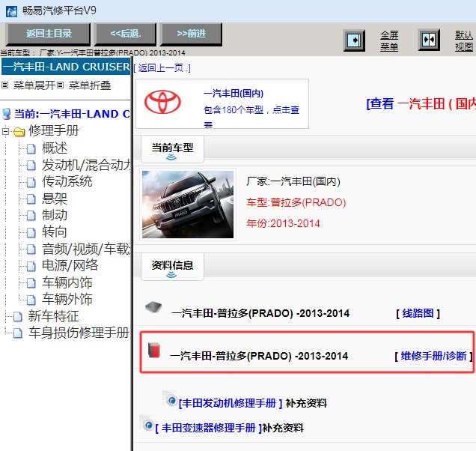The image size is (476, 451).
Task: Click the page icon beside 传动系统
Action: pyautogui.click(x=31, y=182)
